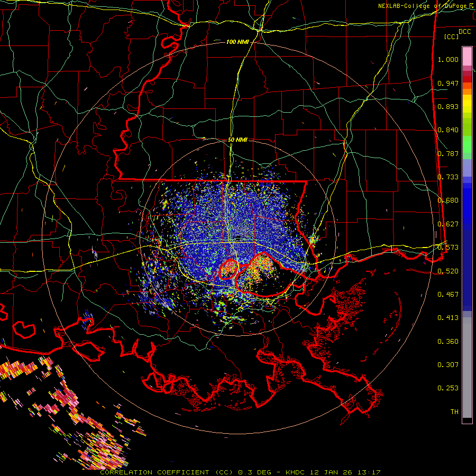476x476 pixels.
Task: Click the TH label on the color scale
Action: coord(454,412)
